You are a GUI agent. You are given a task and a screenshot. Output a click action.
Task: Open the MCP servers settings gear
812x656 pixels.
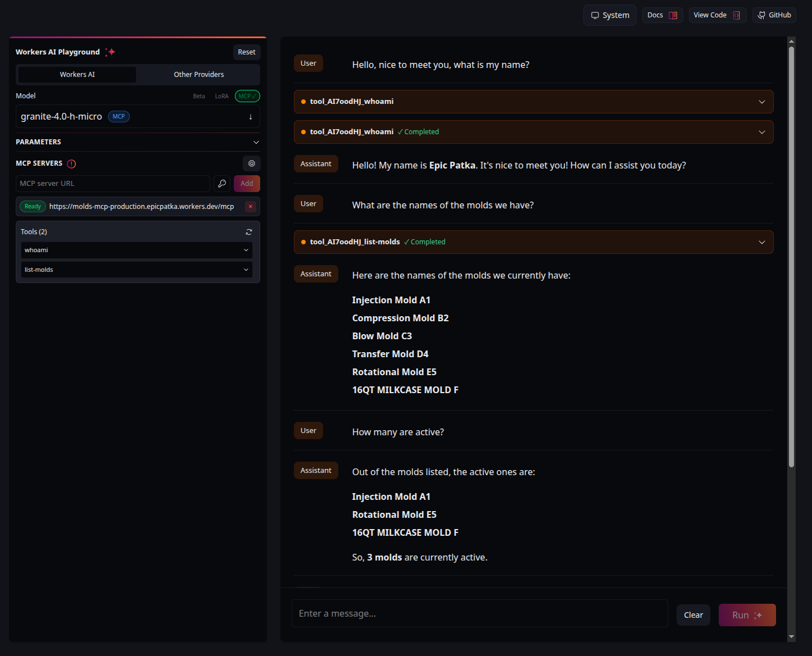point(252,163)
